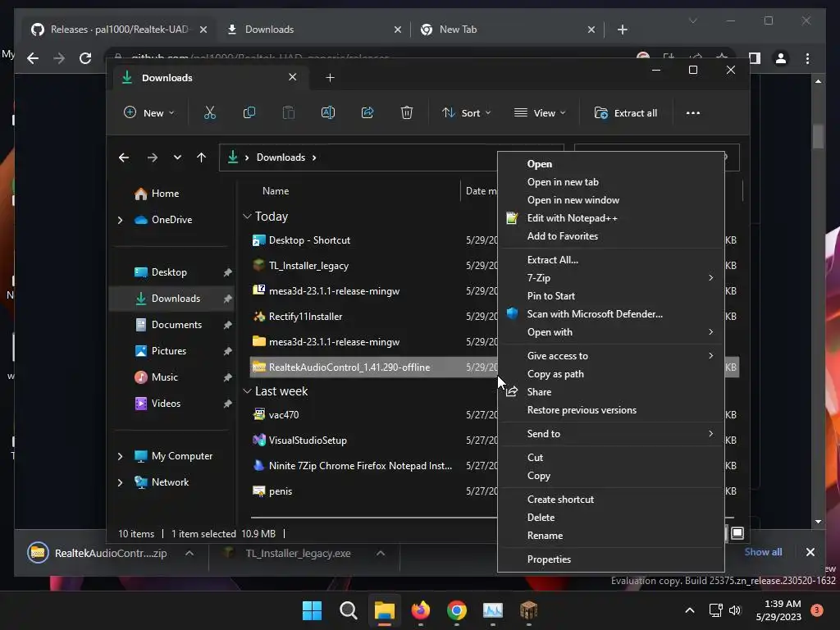The image size is (840, 630).
Task: Open Chrome from taskbar
Action: pyautogui.click(x=456, y=610)
